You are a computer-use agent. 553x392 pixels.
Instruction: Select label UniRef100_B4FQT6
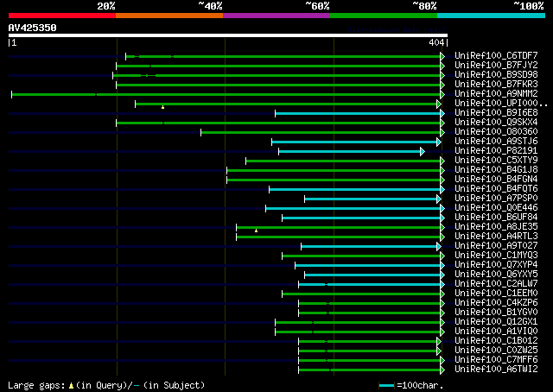496,189
